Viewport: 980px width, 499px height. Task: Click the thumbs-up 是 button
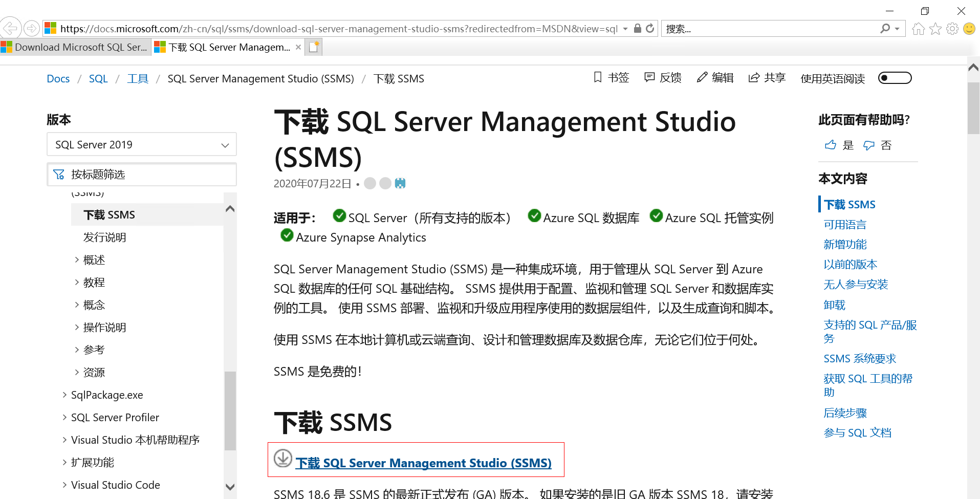839,145
